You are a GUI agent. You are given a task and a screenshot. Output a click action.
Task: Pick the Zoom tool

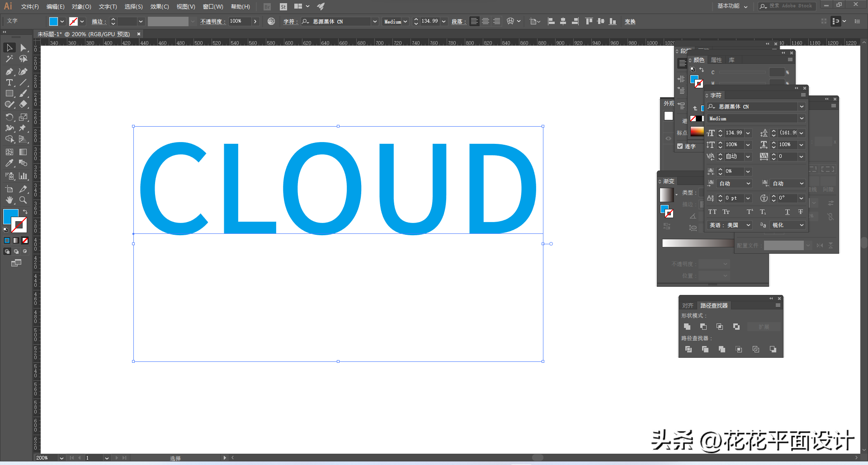pyautogui.click(x=23, y=200)
